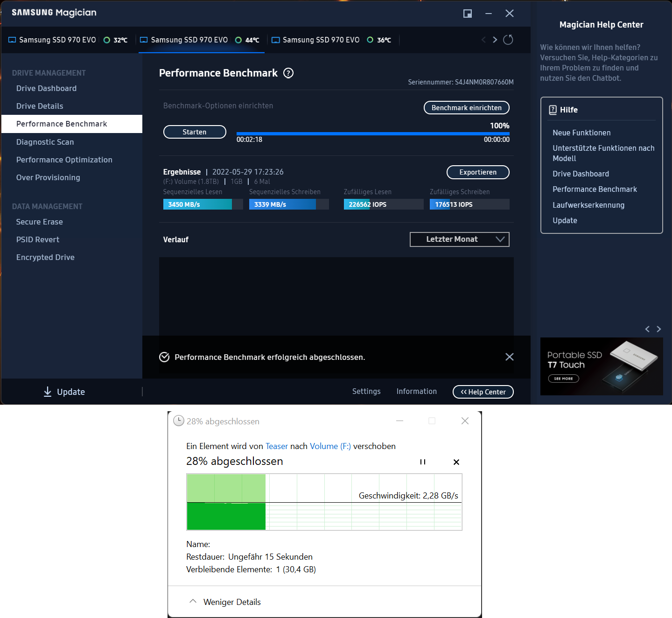This screenshot has width=672, height=618.
Task: Show previous Help Center promo banner
Action: (x=647, y=329)
